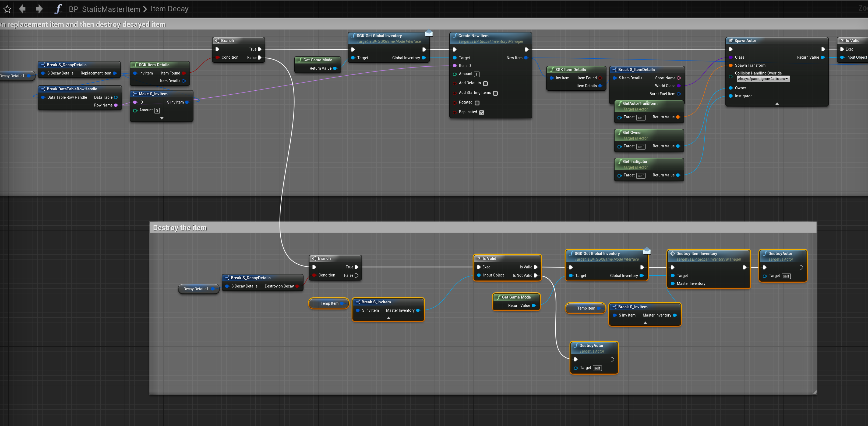Click the favorite star icon
Screen dimensions: 868x426
click(8, 9)
